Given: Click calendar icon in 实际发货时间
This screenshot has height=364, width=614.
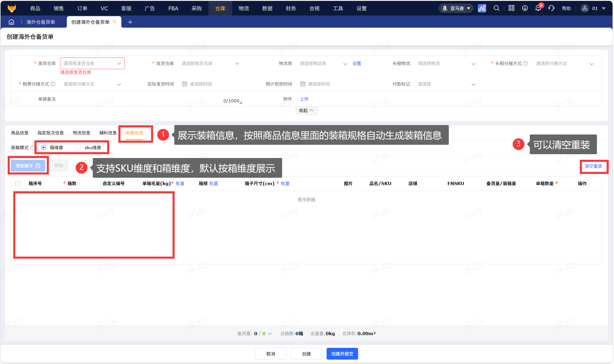Looking at the screenshot, I should coord(185,84).
